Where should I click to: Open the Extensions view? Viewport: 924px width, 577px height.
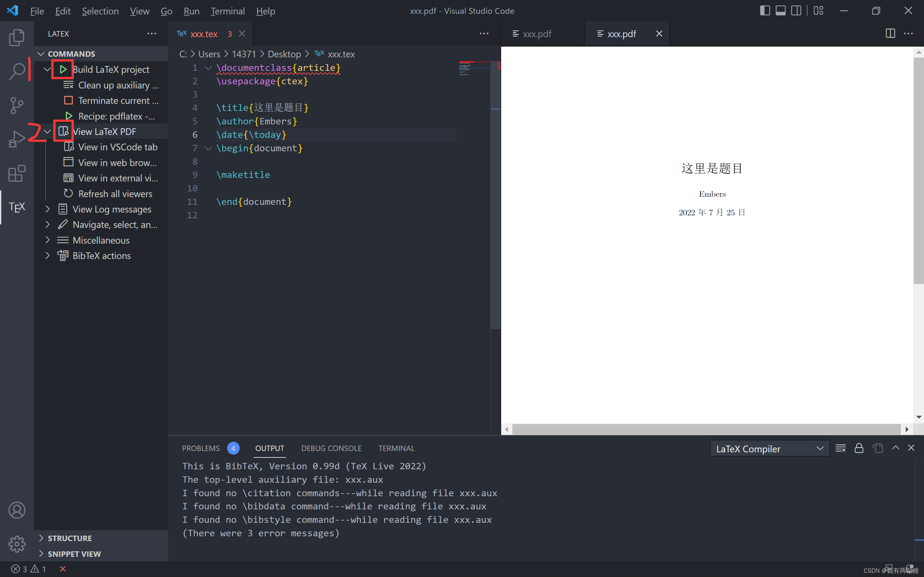17,174
